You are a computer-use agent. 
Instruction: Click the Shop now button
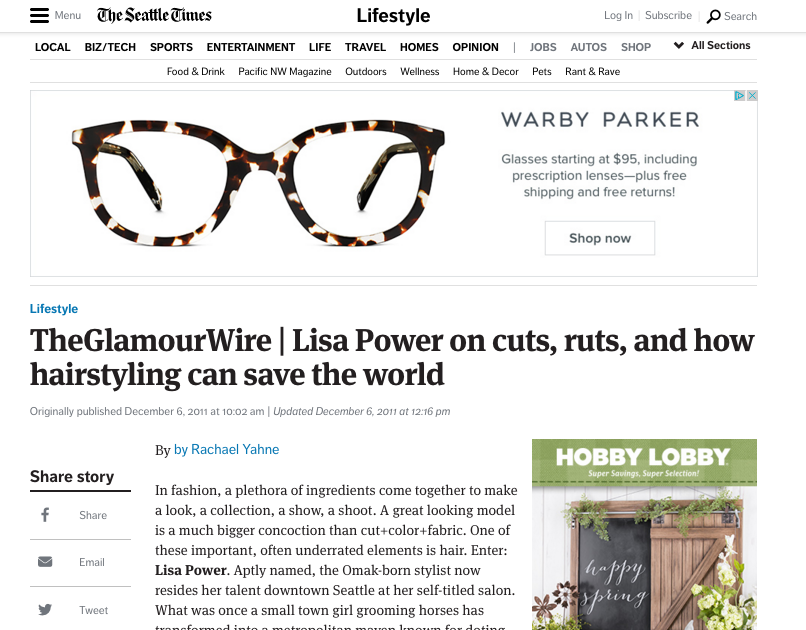(x=600, y=238)
